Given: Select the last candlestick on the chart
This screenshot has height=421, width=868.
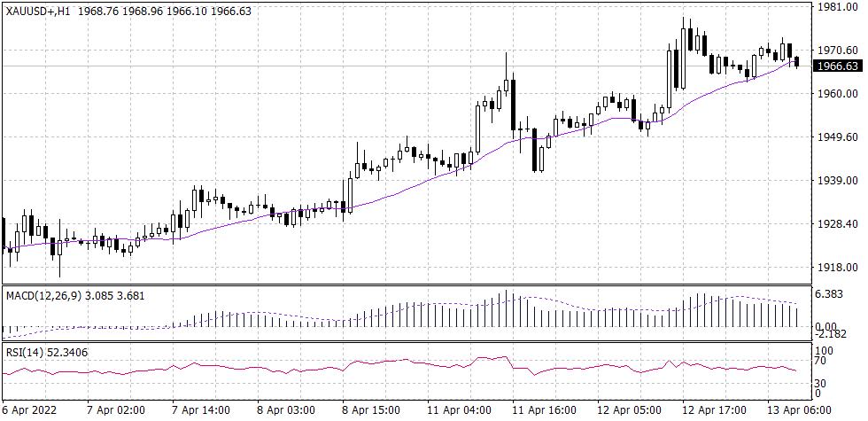Looking at the screenshot, I should [x=797, y=62].
